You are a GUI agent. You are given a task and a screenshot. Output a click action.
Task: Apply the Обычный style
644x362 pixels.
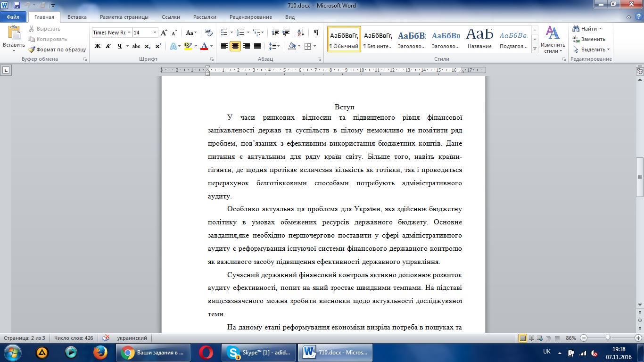tap(344, 39)
